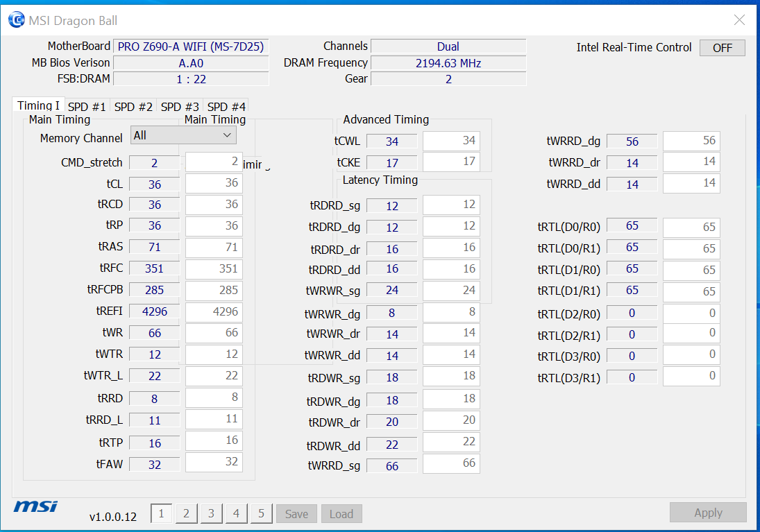Click the CMD_stretch input box
The height and width of the screenshot is (532, 760).
tap(213, 162)
